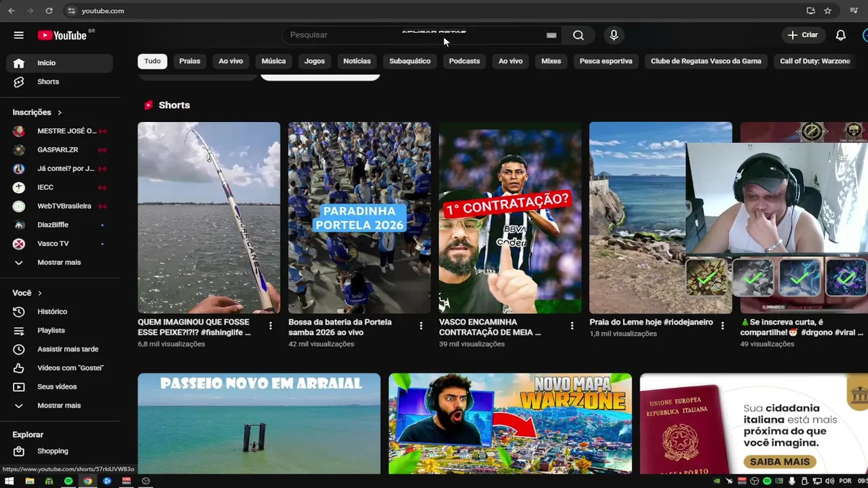Open options for VASCO ENCAMINHA CONTRATAÇÃO Short
The image size is (868, 488).
(x=572, y=326)
